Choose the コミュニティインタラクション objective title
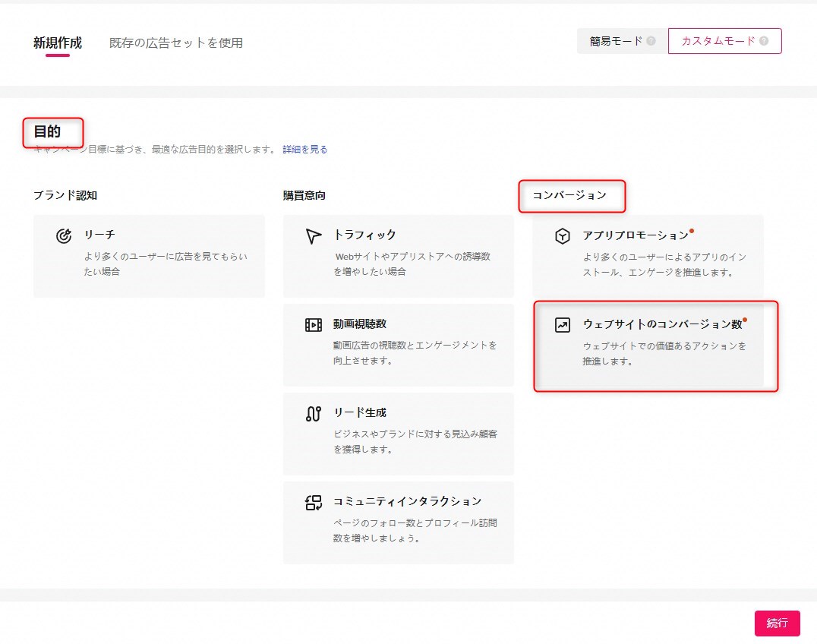The height and width of the screenshot is (644, 817). pyautogui.click(x=407, y=501)
